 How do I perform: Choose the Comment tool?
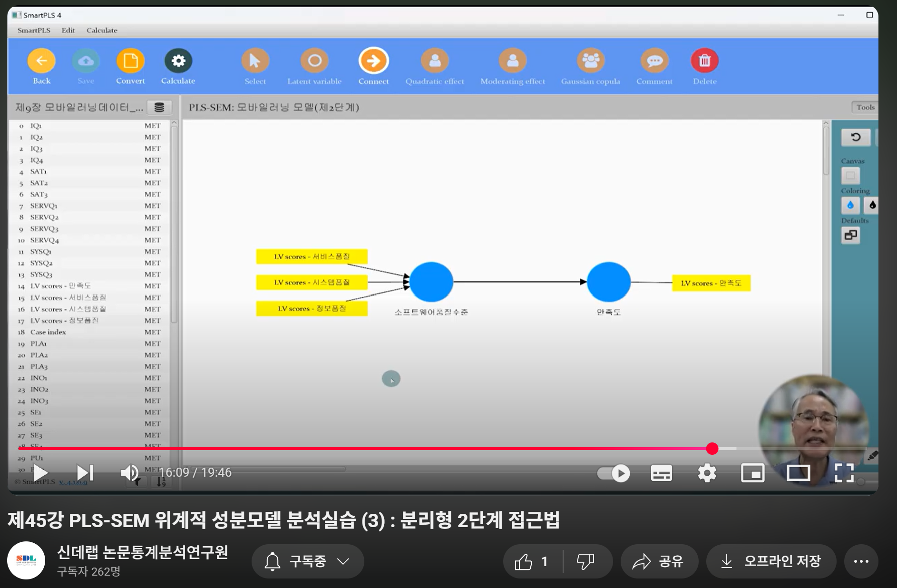click(654, 61)
